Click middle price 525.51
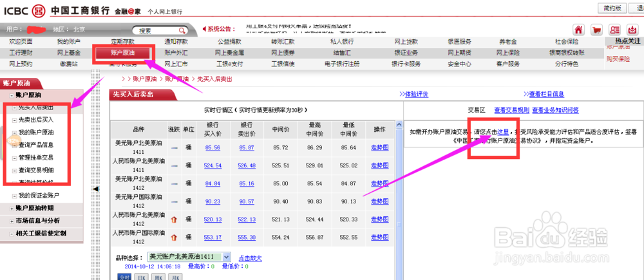 [x=281, y=165]
